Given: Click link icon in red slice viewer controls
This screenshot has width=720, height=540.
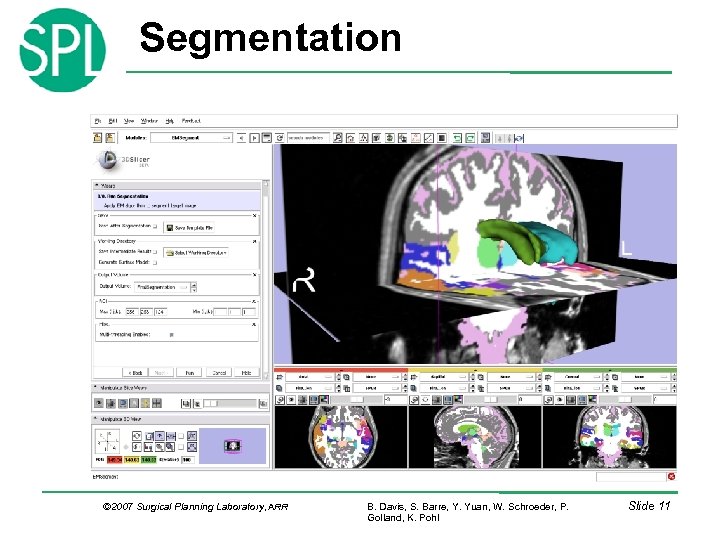Looking at the screenshot, I should (x=280, y=400).
